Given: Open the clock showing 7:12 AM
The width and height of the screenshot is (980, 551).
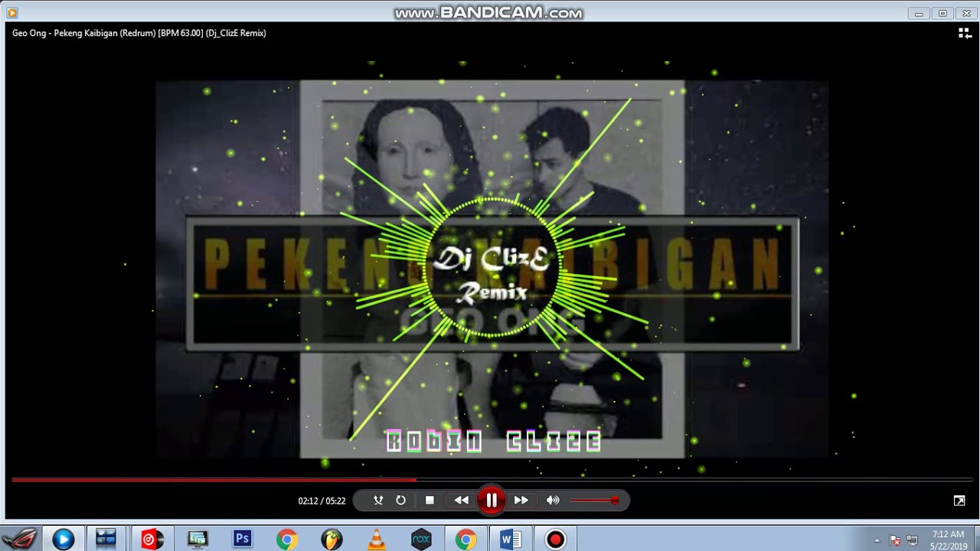Looking at the screenshot, I should click(x=949, y=540).
